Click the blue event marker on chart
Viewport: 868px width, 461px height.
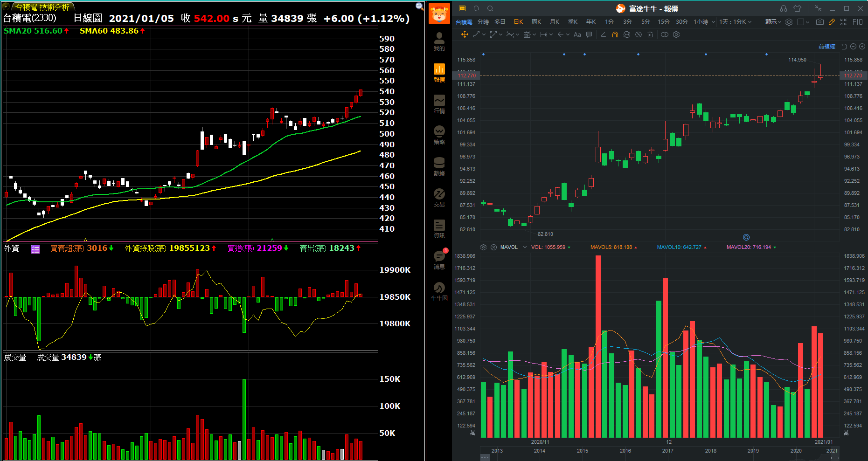click(x=746, y=237)
